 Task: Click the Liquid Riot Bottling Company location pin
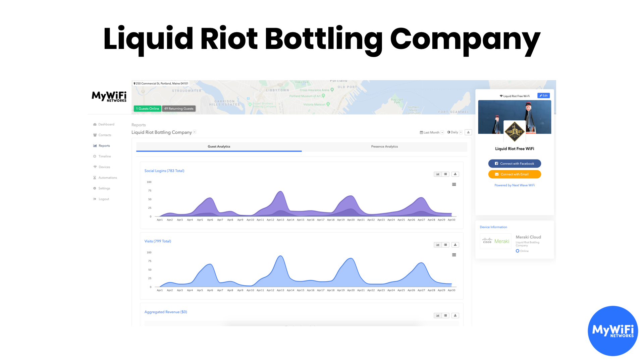pyautogui.click(x=135, y=83)
